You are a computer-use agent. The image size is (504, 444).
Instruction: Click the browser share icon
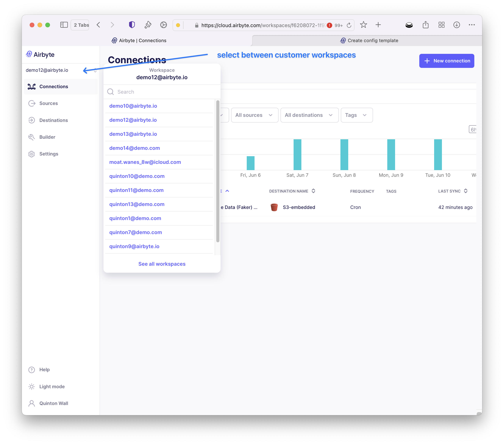pos(425,25)
